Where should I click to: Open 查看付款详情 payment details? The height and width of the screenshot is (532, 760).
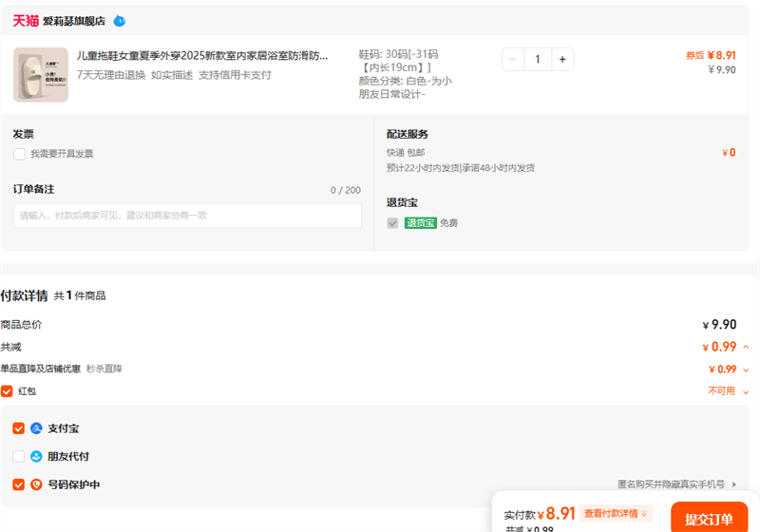pos(617,514)
